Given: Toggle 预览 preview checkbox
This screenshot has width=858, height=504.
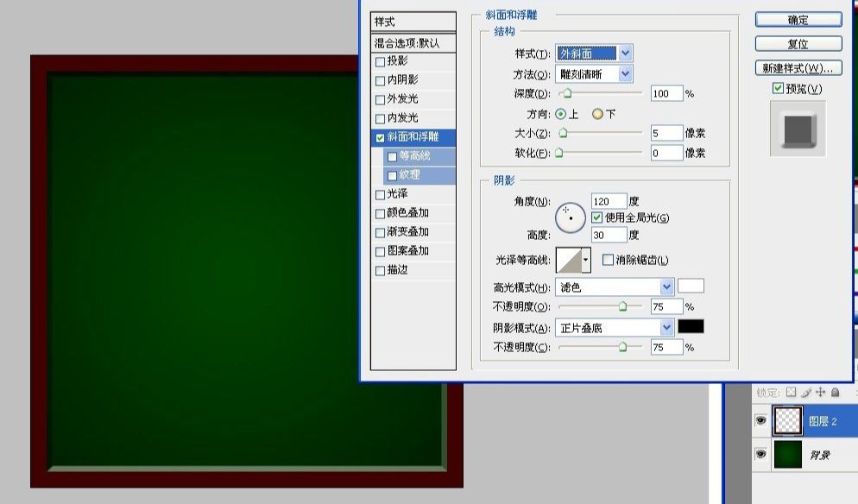Looking at the screenshot, I should (x=778, y=87).
